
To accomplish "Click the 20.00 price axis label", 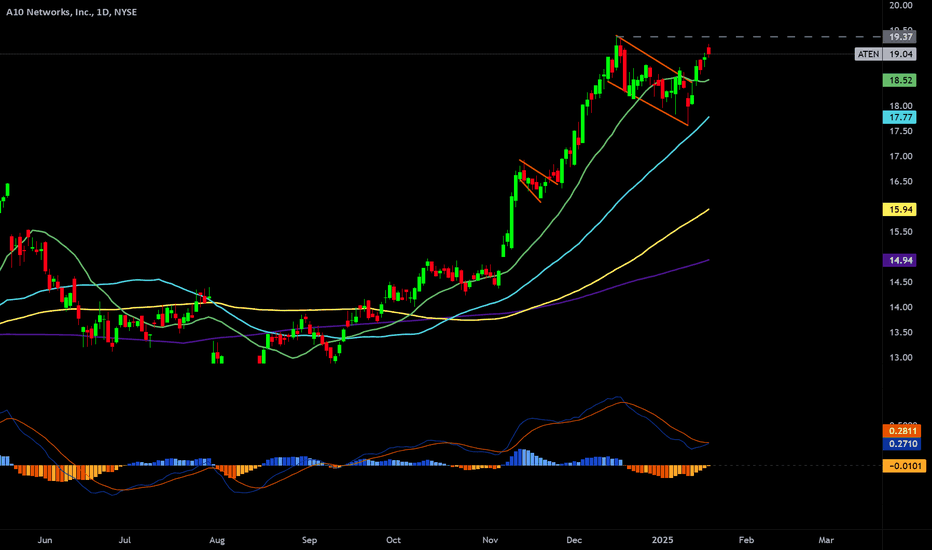I will pos(900,5).
